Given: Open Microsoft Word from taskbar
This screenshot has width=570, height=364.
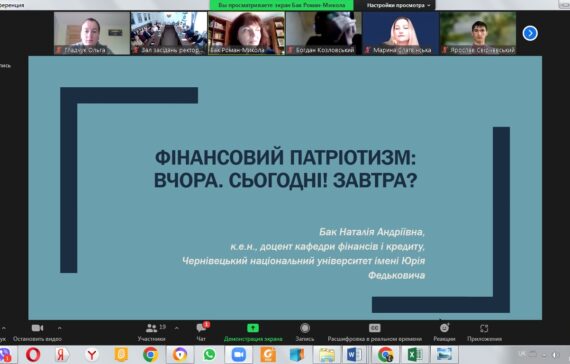Looking at the screenshot, I should [354, 355].
